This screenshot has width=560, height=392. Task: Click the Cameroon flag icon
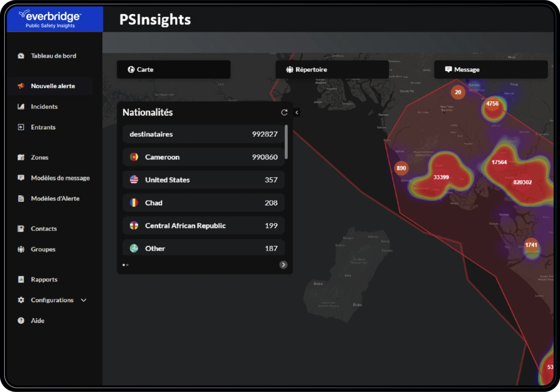point(134,157)
